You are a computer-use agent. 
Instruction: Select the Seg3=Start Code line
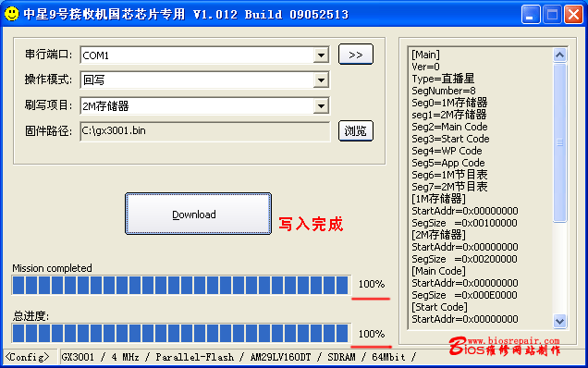point(450,139)
